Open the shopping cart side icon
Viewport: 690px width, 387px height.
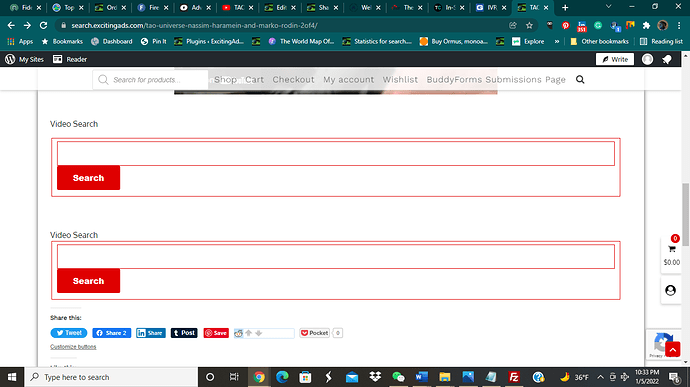click(x=672, y=249)
